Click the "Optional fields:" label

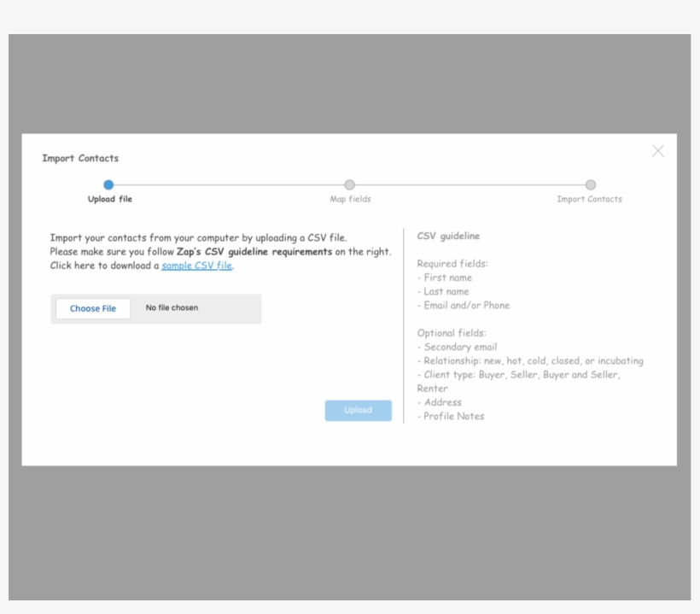tap(452, 333)
